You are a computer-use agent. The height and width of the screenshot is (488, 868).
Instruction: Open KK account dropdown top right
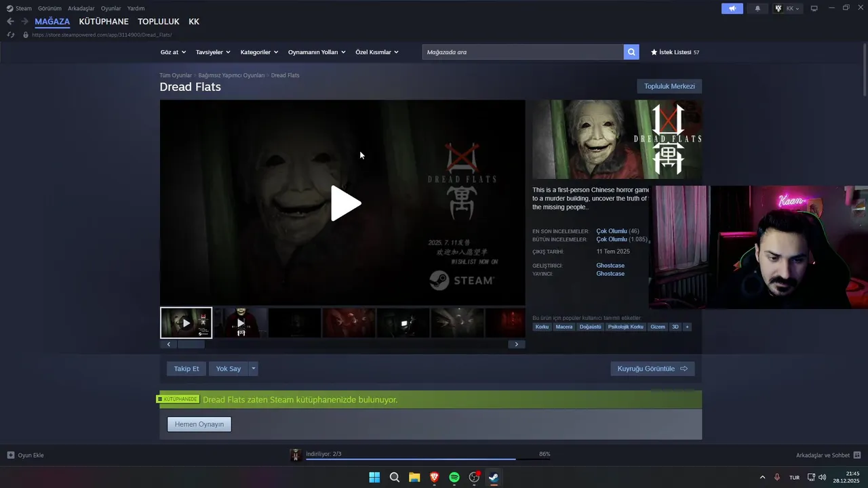click(x=787, y=8)
